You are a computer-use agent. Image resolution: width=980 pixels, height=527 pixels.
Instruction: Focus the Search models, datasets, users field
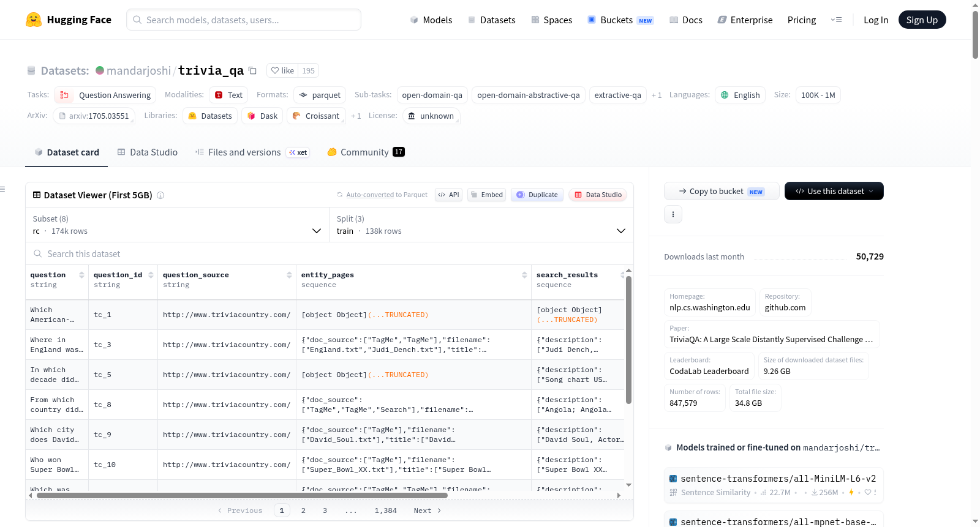(x=244, y=20)
